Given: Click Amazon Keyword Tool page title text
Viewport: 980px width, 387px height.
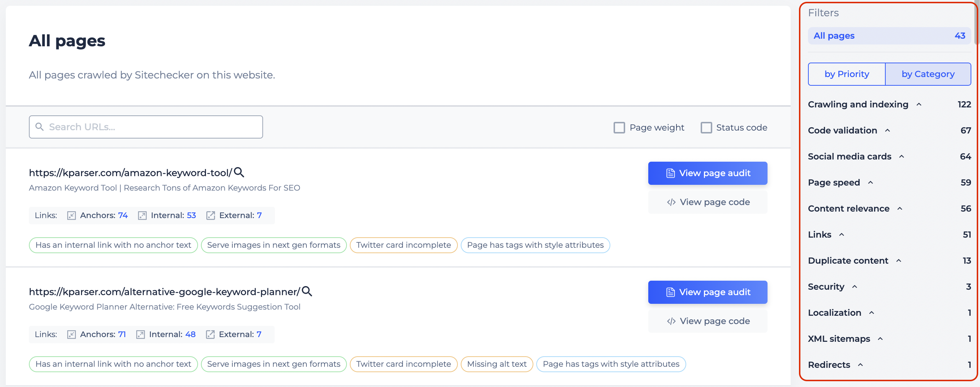Looking at the screenshot, I should tap(164, 188).
